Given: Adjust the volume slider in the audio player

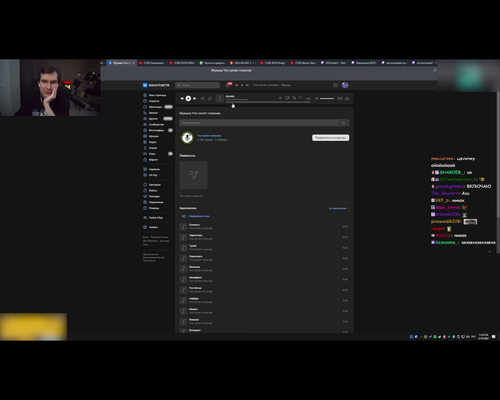Looking at the screenshot, I should click(327, 98).
